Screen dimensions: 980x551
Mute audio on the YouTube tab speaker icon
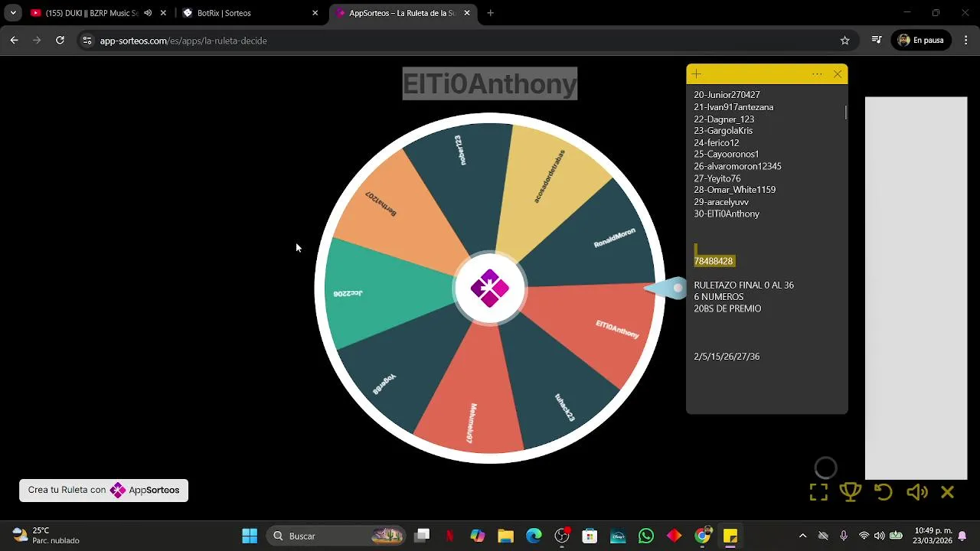pyautogui.click(x=148, y=13)
